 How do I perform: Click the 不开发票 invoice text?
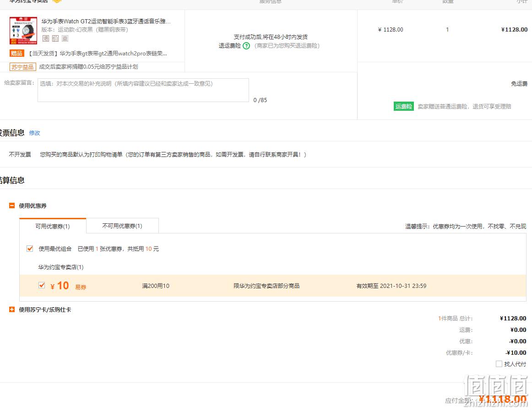click(x=20, y=155)
